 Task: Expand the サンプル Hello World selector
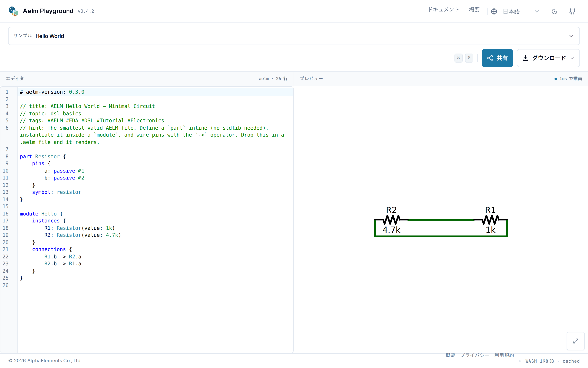pos(294,36)
